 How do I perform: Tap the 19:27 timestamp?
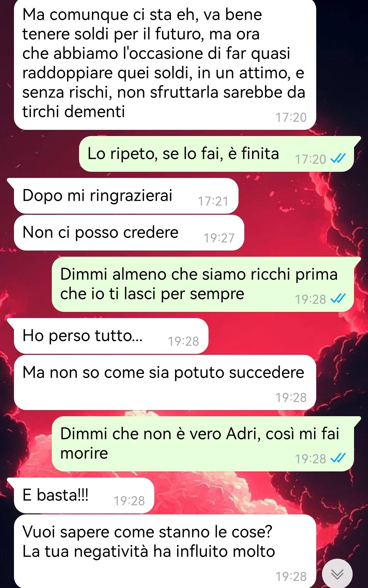point(219,238)
